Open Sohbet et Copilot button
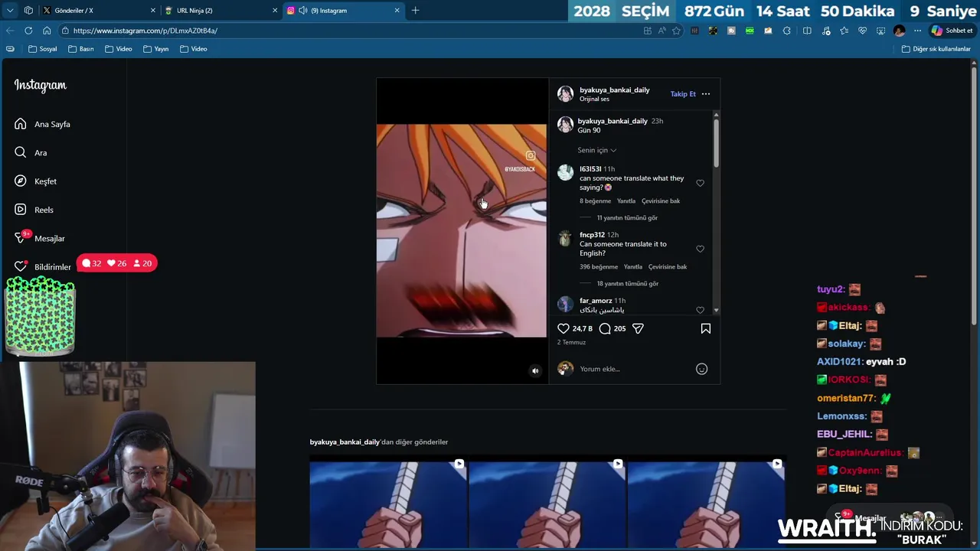980x551 pixels. coord(952,31)
